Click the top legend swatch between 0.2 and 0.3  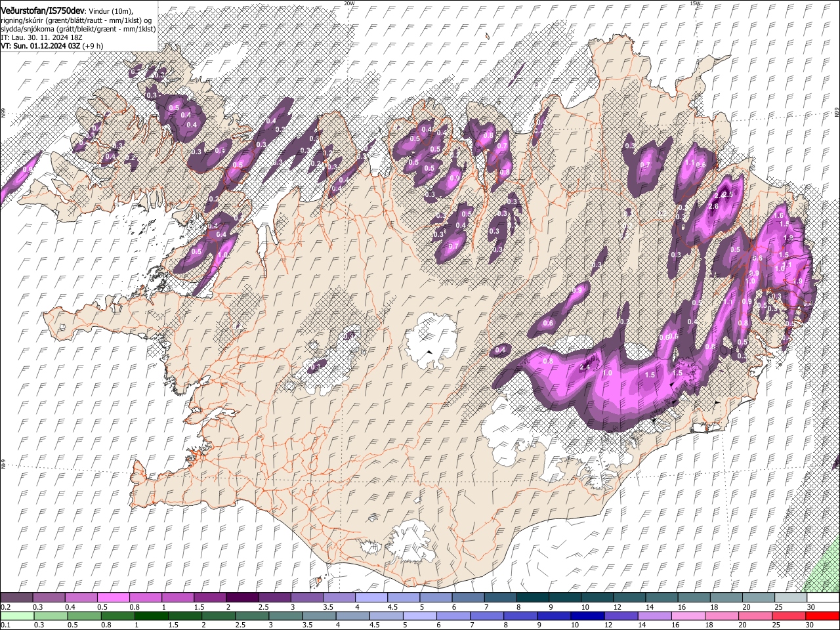(16, 597)
